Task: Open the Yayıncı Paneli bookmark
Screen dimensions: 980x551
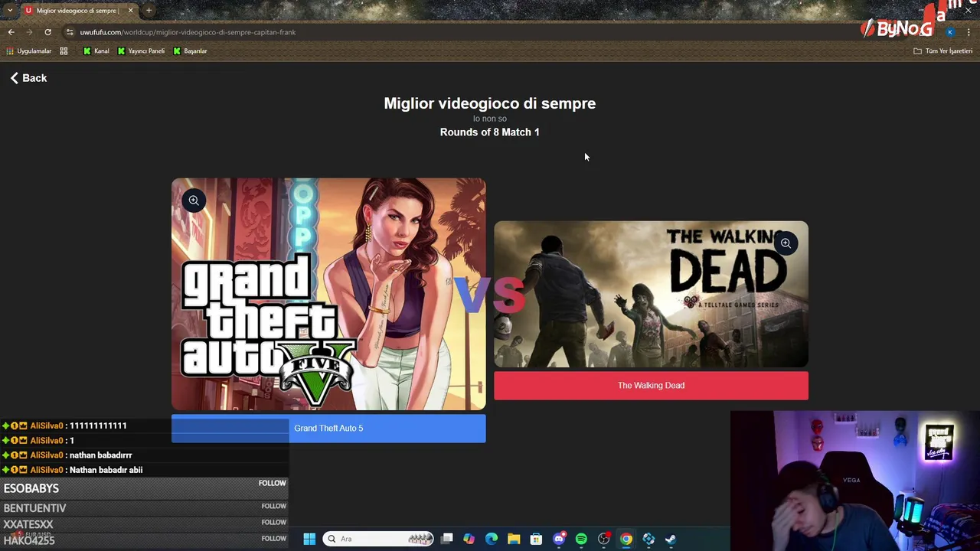Action: [x=141, y=51]
